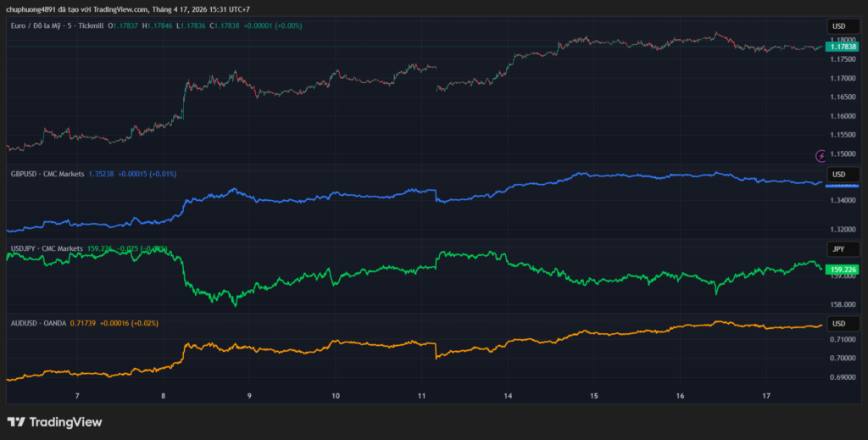
Task: Open the USD currency selector on AUDUSD pane
Action: click(839, 324)
